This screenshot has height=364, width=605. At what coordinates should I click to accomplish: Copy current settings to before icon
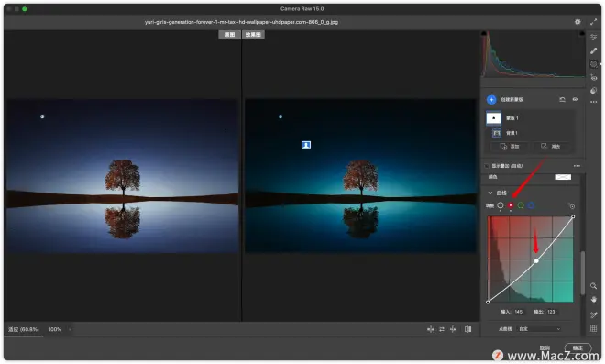point(453,329)
